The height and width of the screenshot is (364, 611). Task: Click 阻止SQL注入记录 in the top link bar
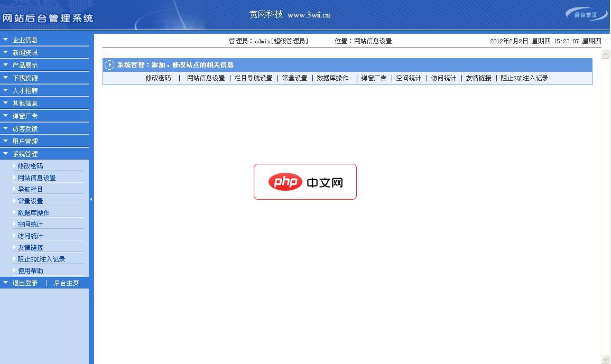[524, 78]
